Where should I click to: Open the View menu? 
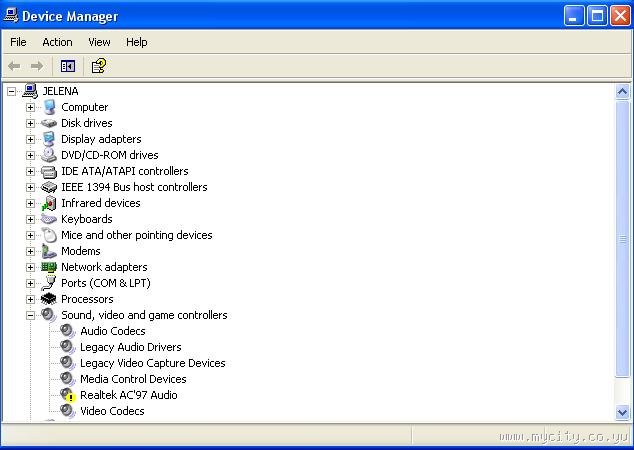point(99,42)
